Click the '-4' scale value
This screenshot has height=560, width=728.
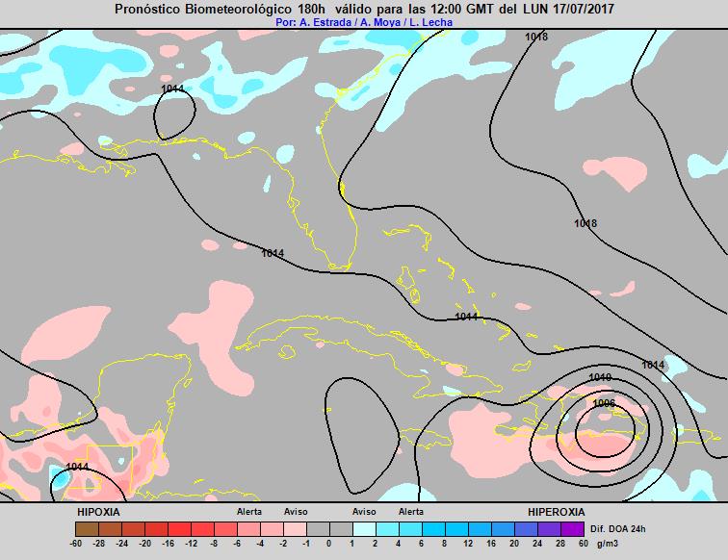260,544
